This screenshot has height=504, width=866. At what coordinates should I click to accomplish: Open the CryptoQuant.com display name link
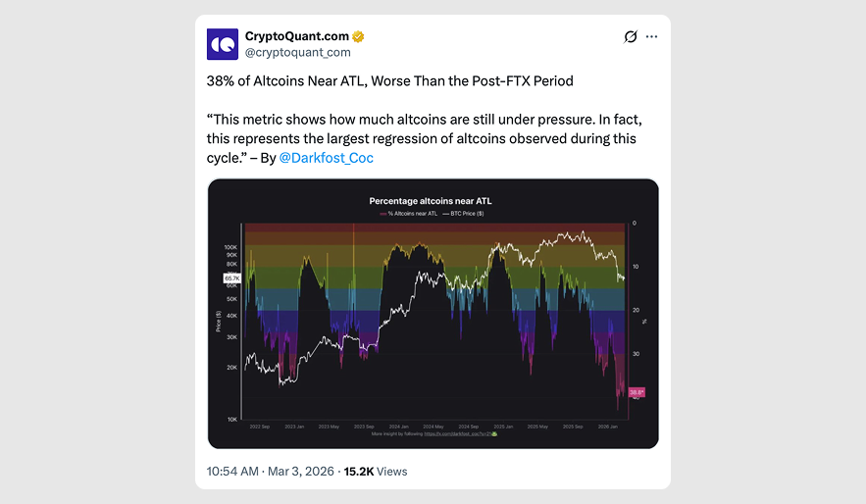click(296, 37)
